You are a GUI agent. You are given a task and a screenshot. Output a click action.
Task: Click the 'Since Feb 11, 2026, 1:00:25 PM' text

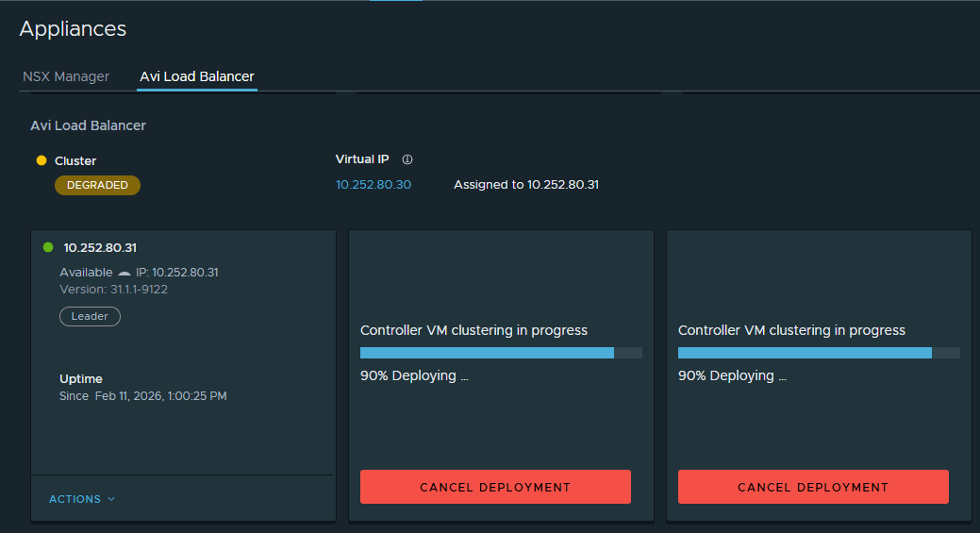pos(143,396)
